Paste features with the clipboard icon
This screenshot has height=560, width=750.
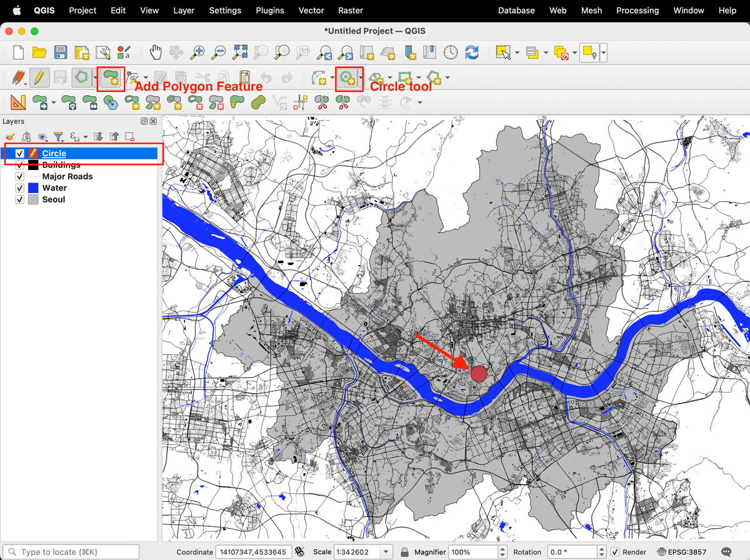[244, 78]
